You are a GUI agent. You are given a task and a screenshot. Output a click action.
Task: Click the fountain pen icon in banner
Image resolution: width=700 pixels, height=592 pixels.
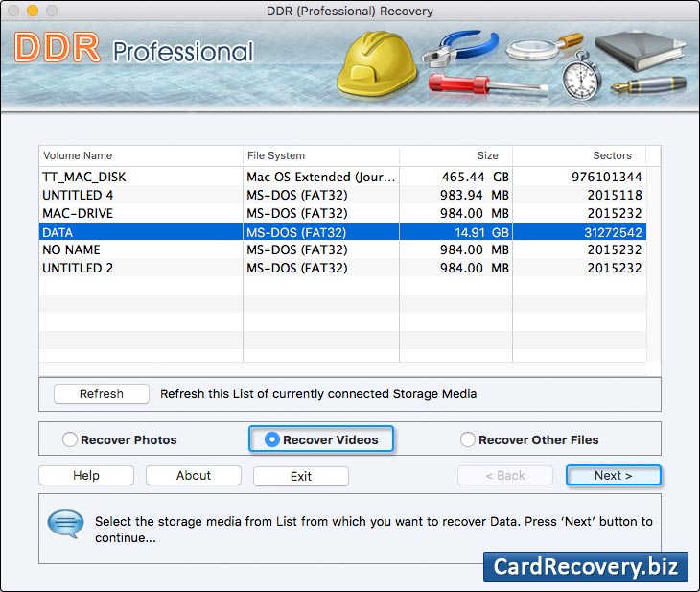[648, 84]
